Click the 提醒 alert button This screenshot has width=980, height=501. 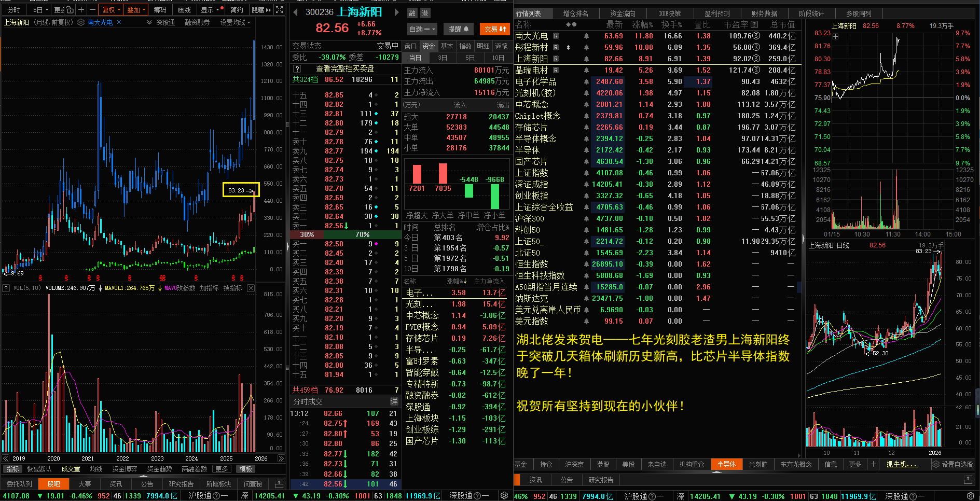click(459, 29)
